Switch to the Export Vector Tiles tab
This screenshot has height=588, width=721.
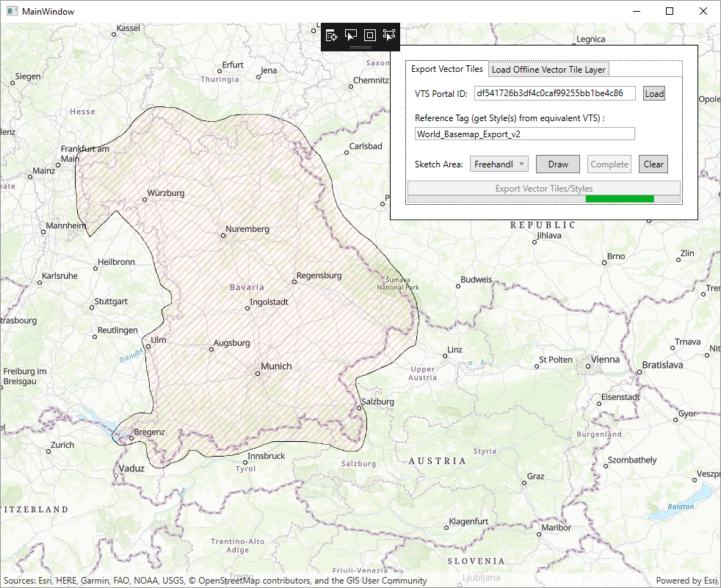tap(447, 69)
